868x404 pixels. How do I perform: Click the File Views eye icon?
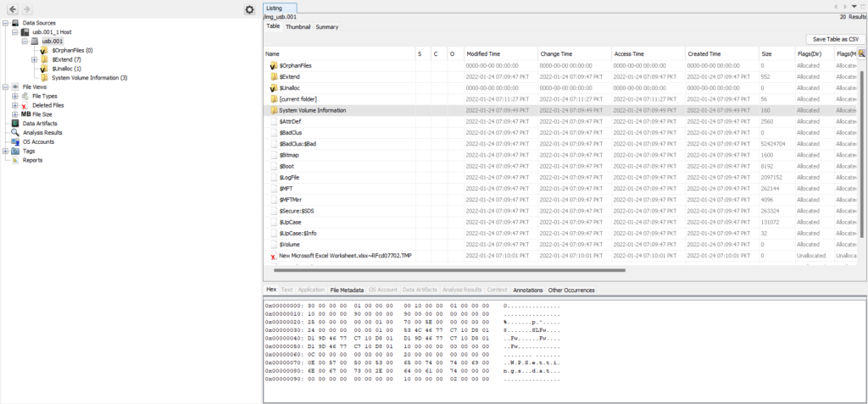click(15, 87)
